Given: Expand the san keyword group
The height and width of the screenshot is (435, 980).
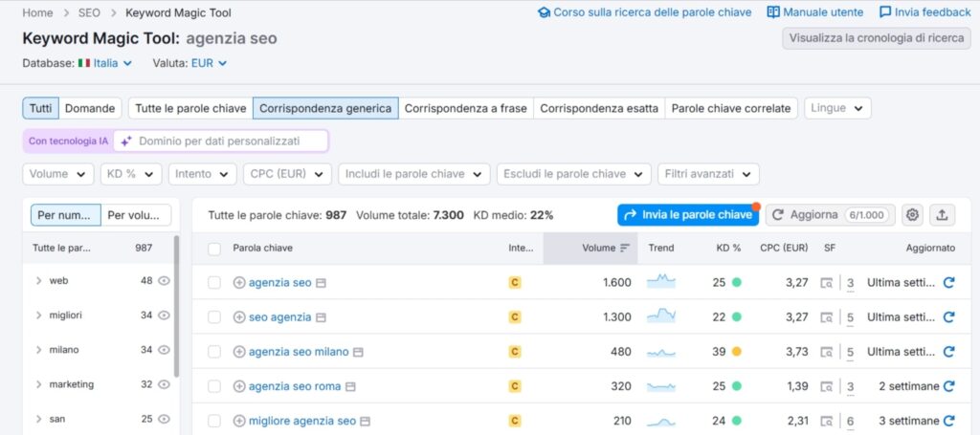Looking at the screenshot, I should pos(38,419).
